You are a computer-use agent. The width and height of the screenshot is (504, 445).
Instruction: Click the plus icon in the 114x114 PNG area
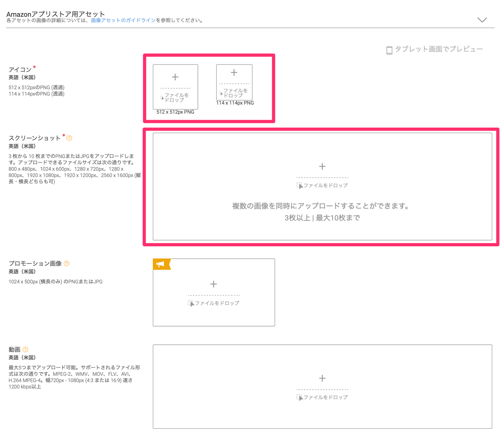(x=234, y=72)
